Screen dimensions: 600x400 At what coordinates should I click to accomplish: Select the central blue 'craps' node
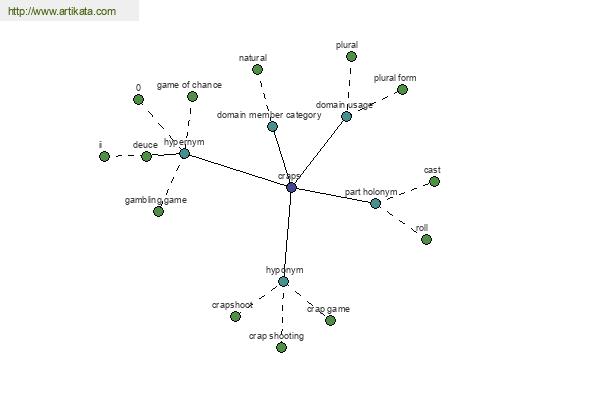292,188
